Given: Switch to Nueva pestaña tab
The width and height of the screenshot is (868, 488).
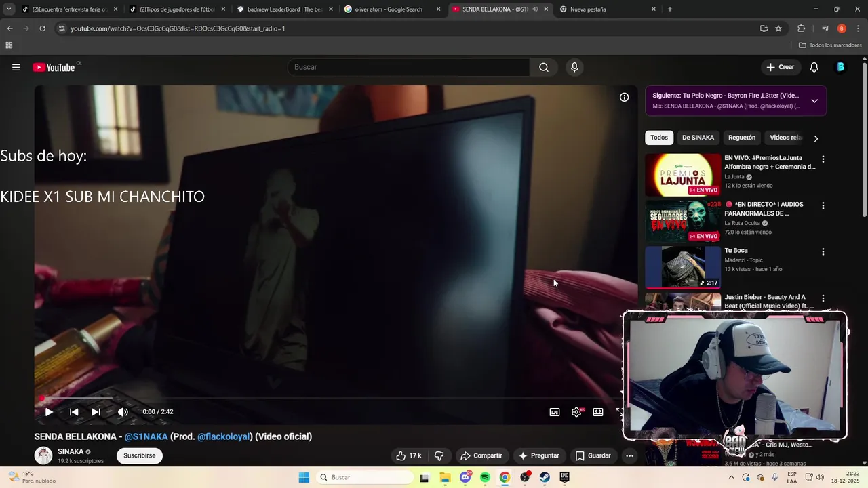Looking at the screenshot, I should coord(606,9).
